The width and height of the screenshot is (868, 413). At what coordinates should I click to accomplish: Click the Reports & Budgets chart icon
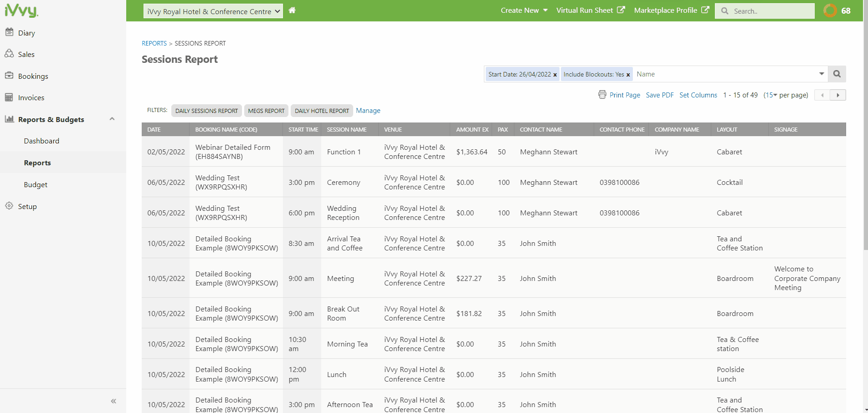(9, 119)
